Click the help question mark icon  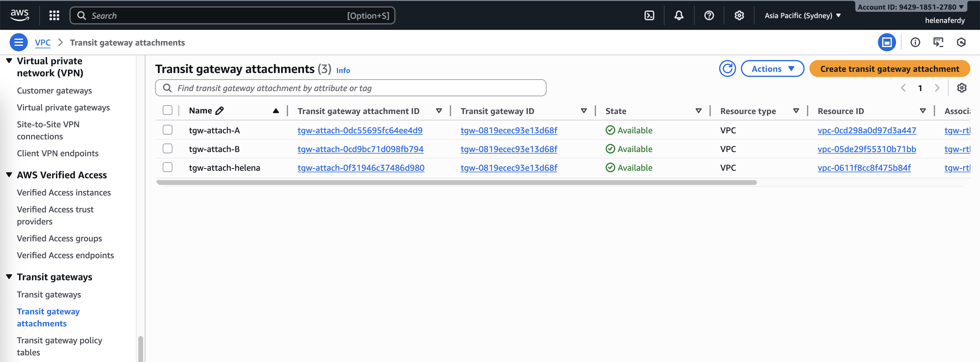(709, 16)
